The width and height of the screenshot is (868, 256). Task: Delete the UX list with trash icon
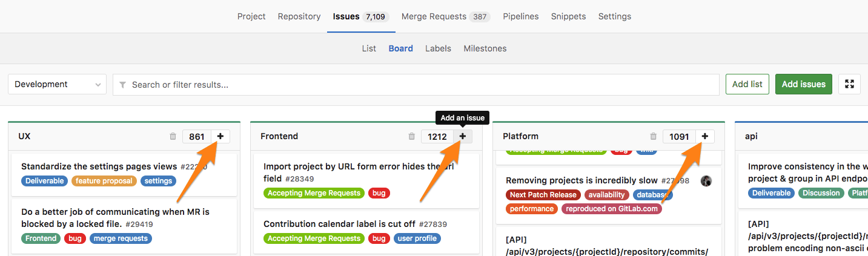(x=173, y=137)
